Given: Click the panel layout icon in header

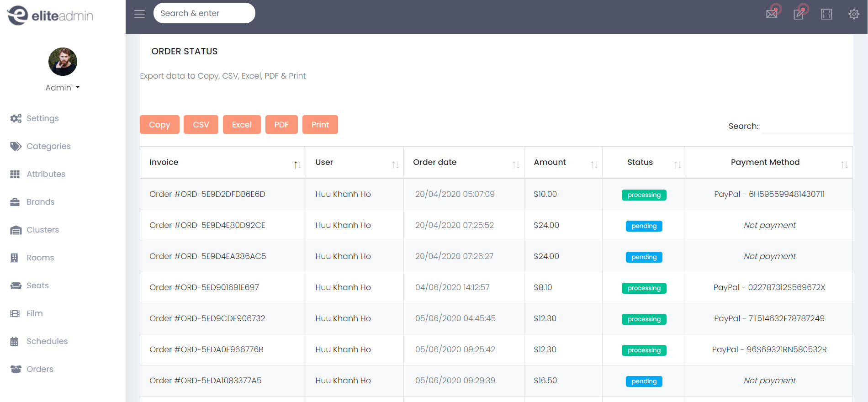Looking at the screenshot, I should click(826, 14).
